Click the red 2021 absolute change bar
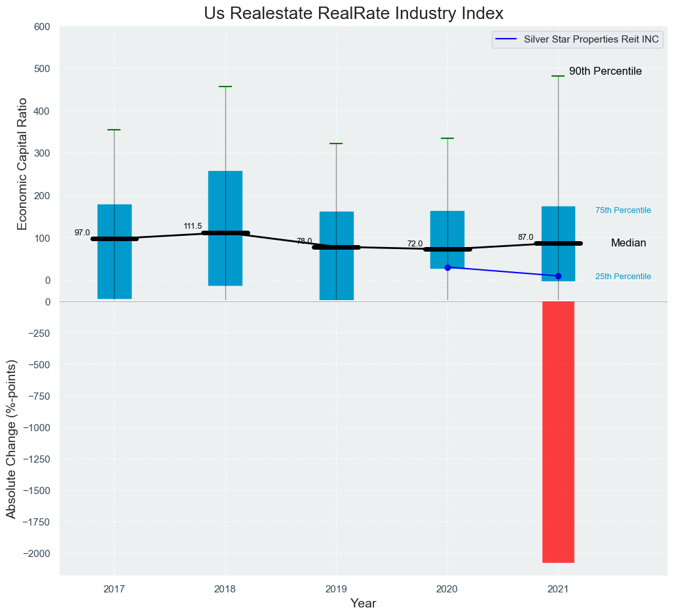 click(558, 431)
